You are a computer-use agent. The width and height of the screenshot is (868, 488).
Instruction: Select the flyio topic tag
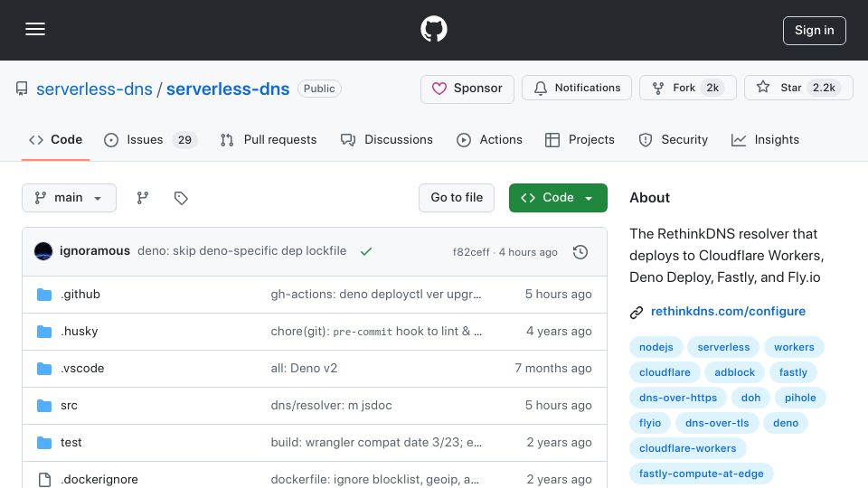point(650,423)
